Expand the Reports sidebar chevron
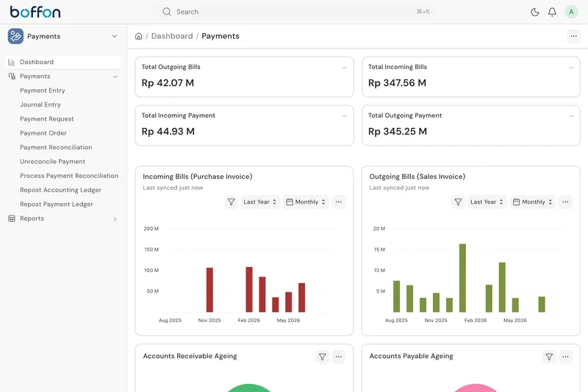Image resolution: width=588 pixels, height=392 pixels. click(x=115, y=218)
